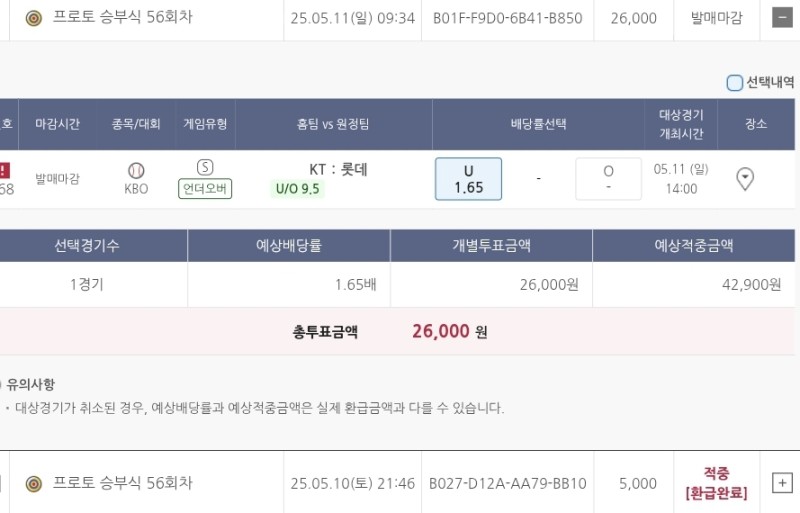Click the red exclamation alert icon
800x513 pixels.
pos(4,170)
